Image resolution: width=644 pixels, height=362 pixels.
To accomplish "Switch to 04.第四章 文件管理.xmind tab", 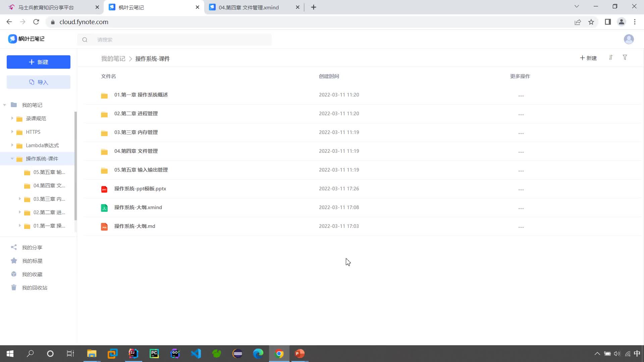I will tap(249, 7).
